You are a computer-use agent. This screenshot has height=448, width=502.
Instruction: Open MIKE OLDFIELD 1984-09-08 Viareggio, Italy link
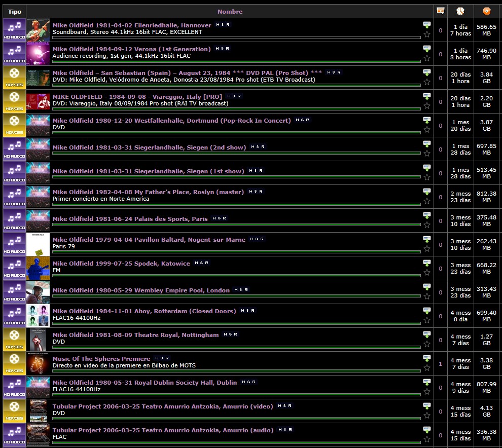(137, 97)
